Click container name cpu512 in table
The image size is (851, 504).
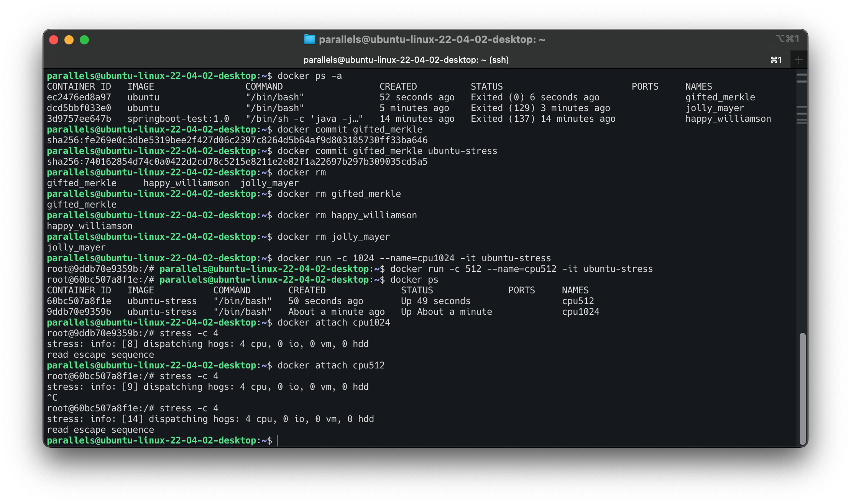[x=578, y=301]
